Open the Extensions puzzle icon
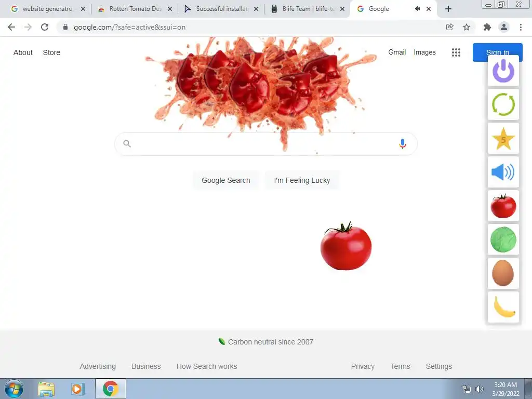Image resolution: width=532 pixels, height=399 pixels. click(487, 27)
